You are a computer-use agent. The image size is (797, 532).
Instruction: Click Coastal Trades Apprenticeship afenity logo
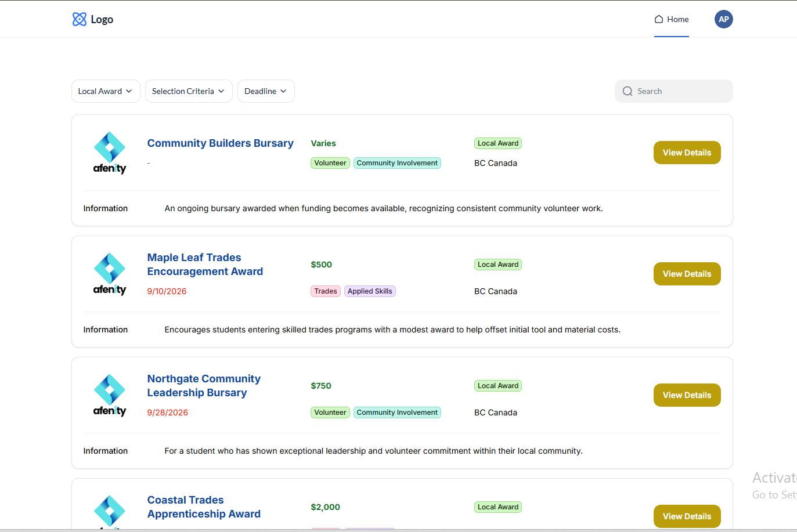click(110, 512)
